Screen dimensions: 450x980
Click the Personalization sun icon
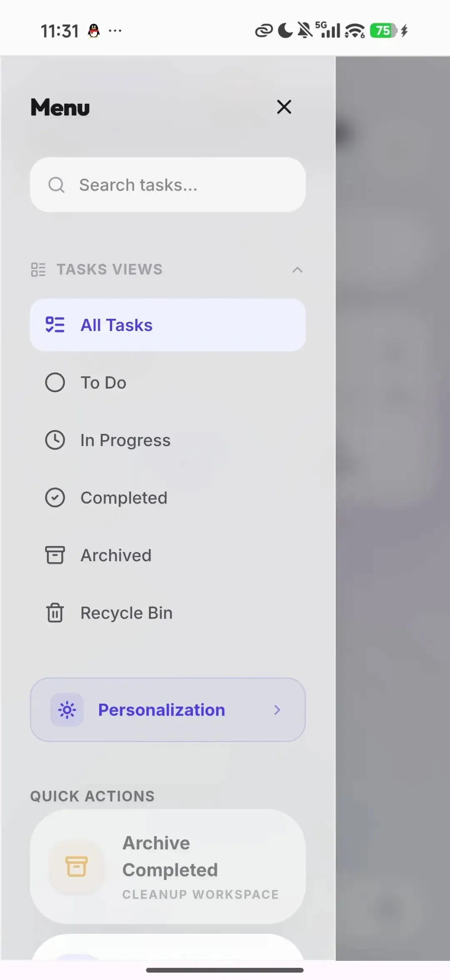click(67, 709)
